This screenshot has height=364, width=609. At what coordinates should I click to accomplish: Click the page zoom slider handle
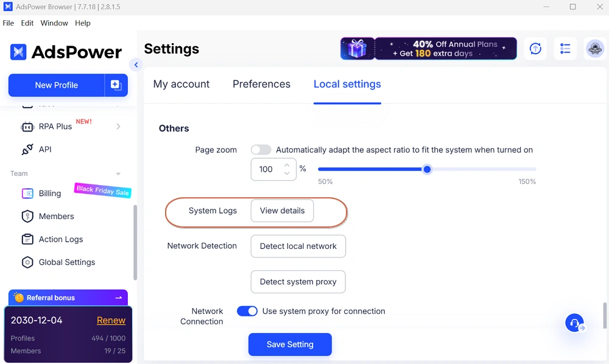tap(427, 169)
